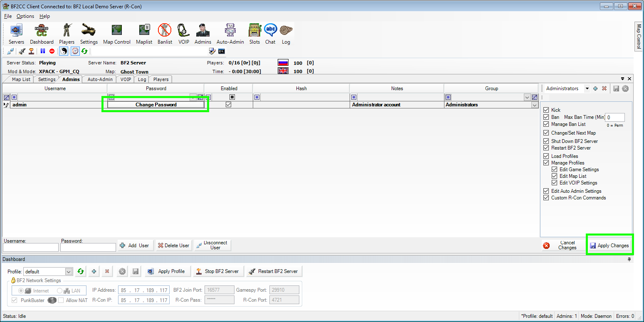Image resolution: width=644 pixels, height=322 pixels.
Task: Open the command console icon
Action: tap(222, 51)
